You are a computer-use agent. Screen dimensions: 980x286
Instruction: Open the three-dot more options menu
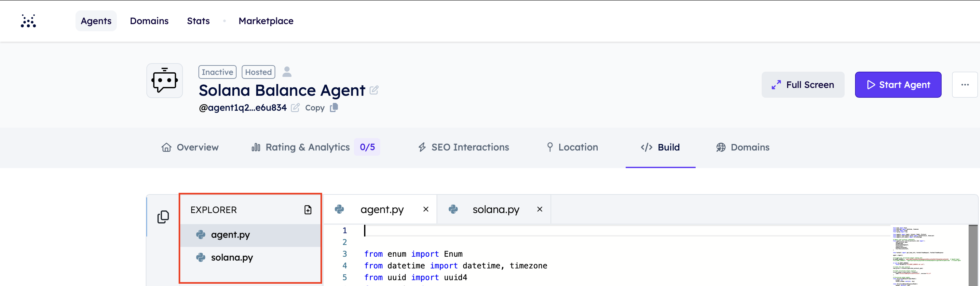click(x=964, y=85)
